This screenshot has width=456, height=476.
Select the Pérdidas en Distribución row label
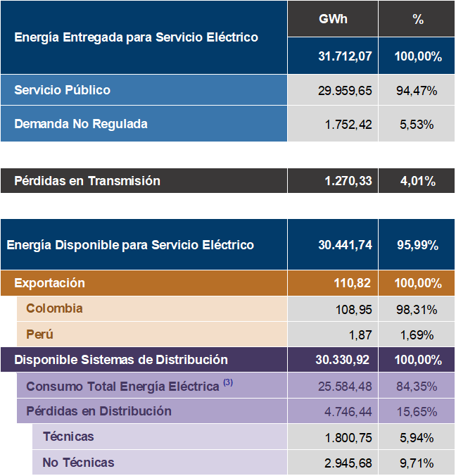pyautogui.click(x=99, y=411)
